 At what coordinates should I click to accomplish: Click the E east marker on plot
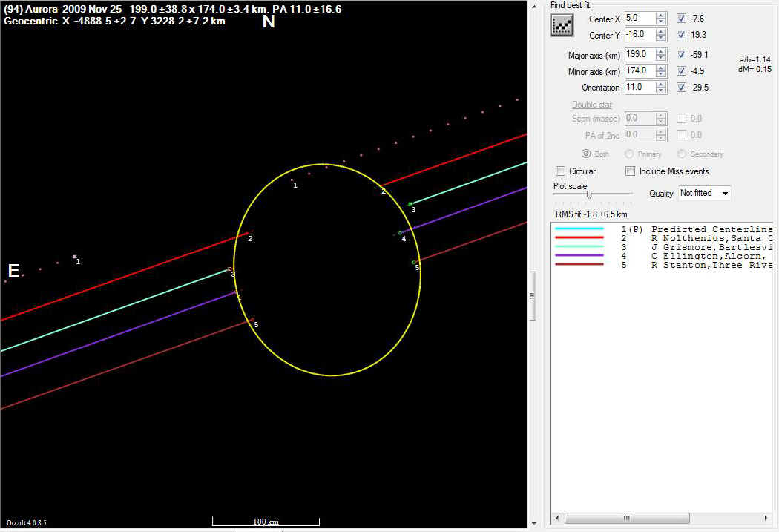13,271
